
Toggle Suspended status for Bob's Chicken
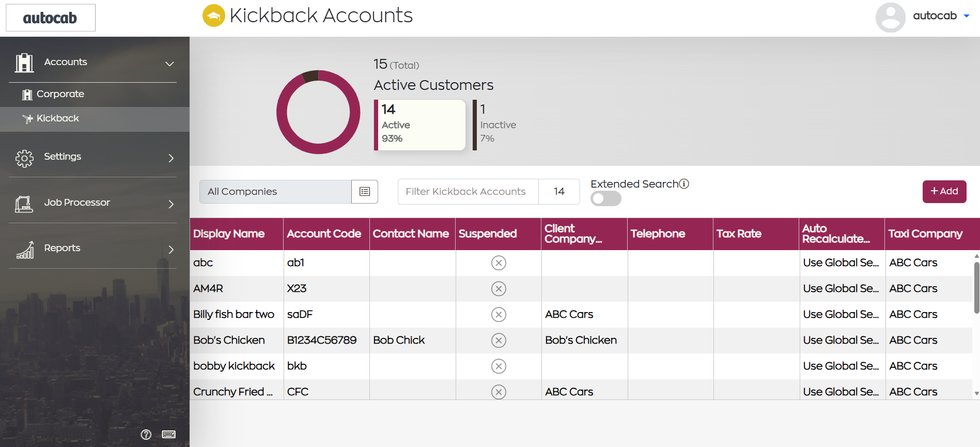point(499,341)
